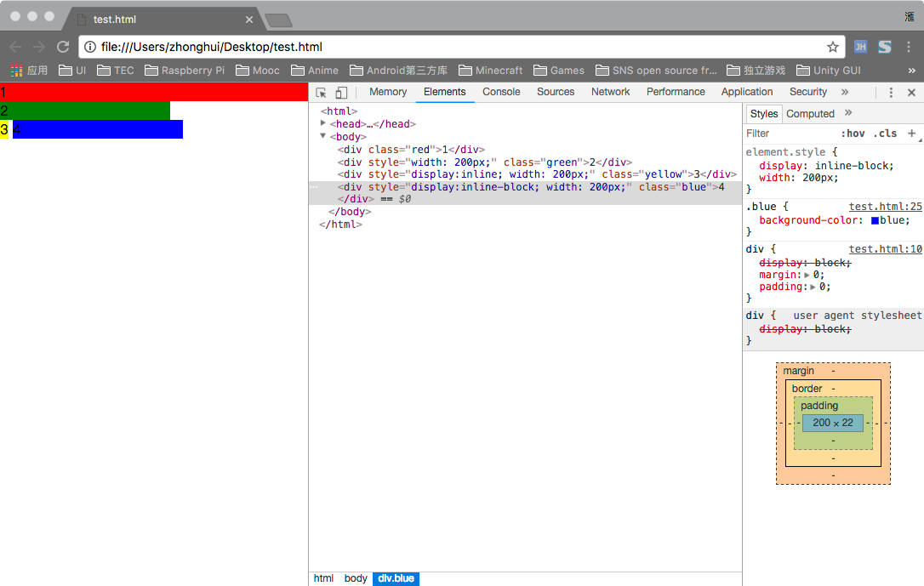Switch to the Computed sidebar tab
This screenshot has width=924, height=586.
tap(810, 114)
